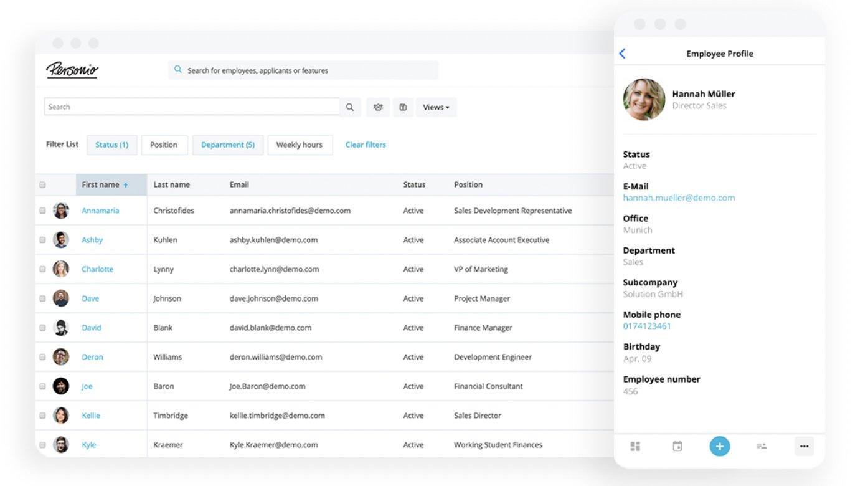Screen dimensions: 868x486
Task: Click the magnifier icon in global search bar
Action: click(178, 70)
